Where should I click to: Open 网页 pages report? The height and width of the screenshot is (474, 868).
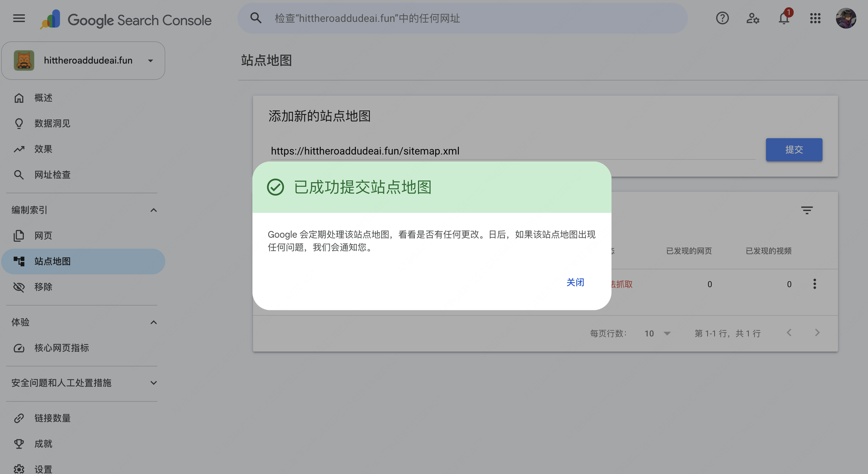[82, 236]
